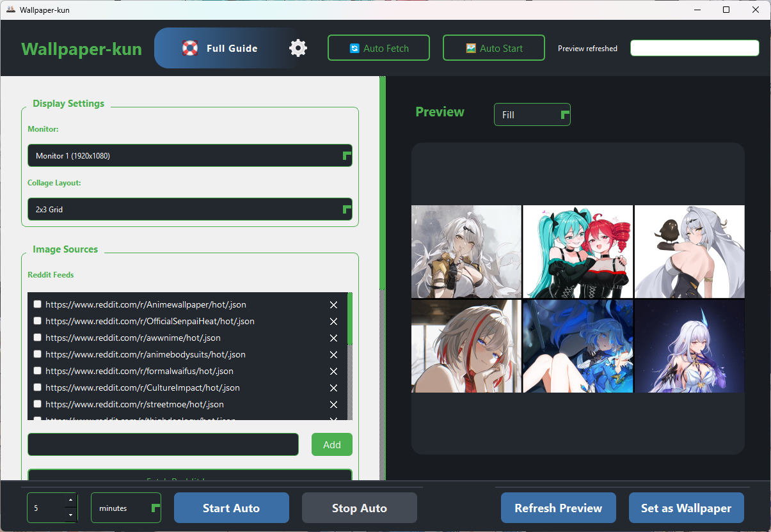
Task: Remove the CultureImpact feed with X
Action: (333, 388)
